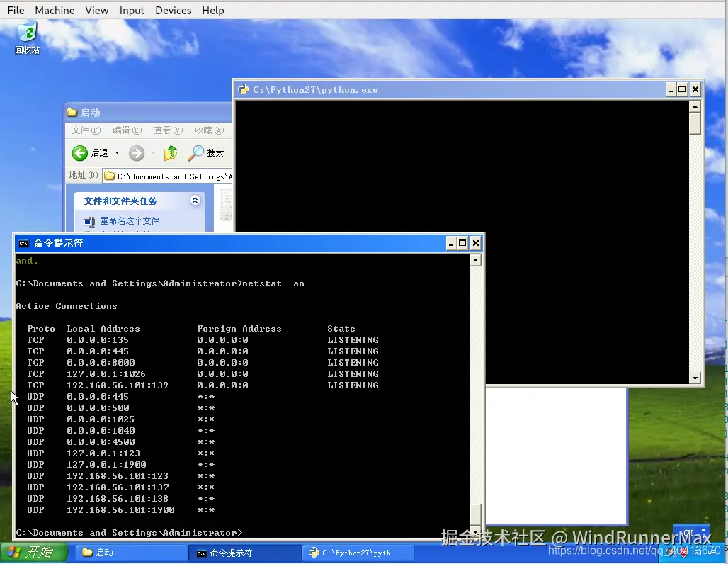Click the Python icon in python.exe title bar
The height and width of the screenshot is (564, 728).
point(244,89)
